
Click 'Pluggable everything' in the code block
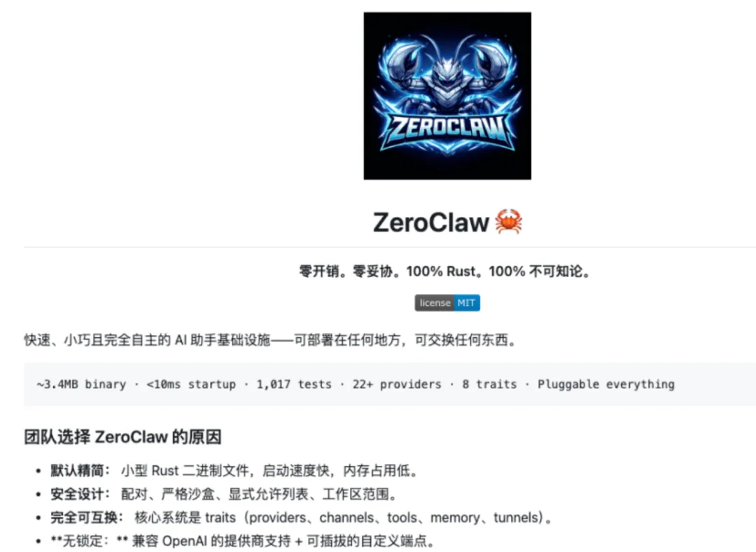pos(606,384)
